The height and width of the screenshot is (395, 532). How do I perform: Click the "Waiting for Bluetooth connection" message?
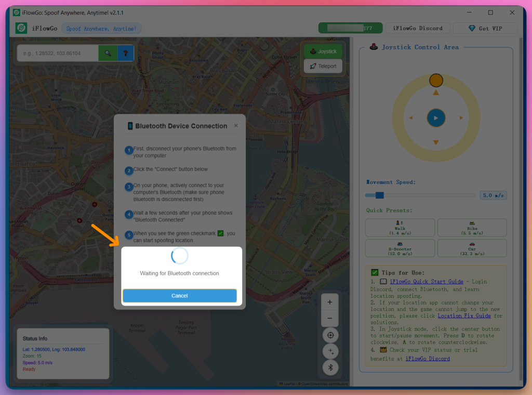point(179,273)
